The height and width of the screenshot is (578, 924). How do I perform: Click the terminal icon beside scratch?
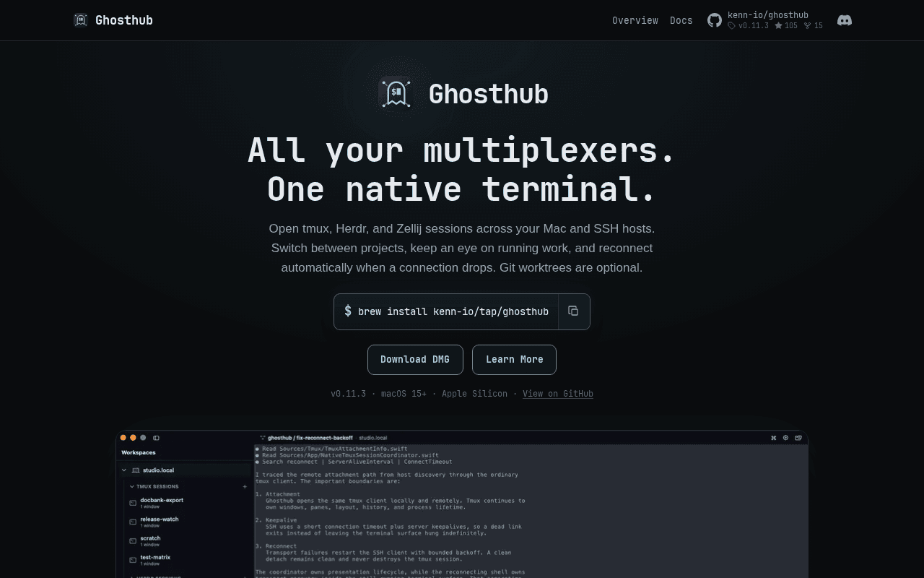tap(133, 541)
